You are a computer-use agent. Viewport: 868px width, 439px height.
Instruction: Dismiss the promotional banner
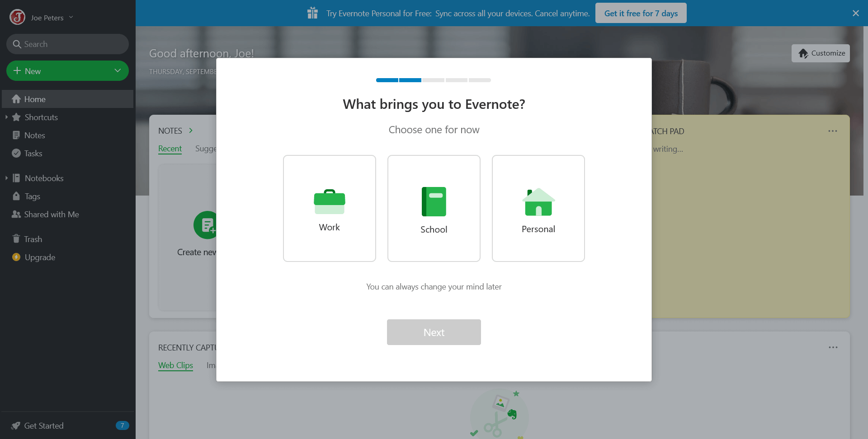(x=855, y=13)
